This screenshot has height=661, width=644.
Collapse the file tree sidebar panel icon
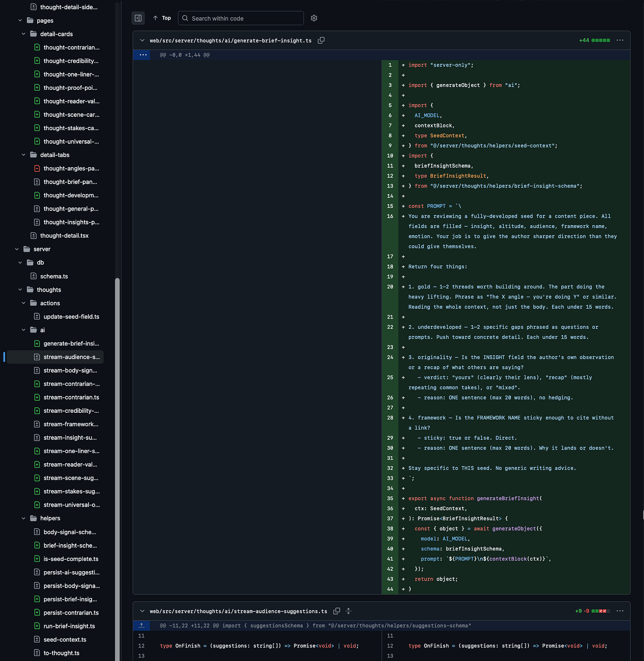click(138, 18)
